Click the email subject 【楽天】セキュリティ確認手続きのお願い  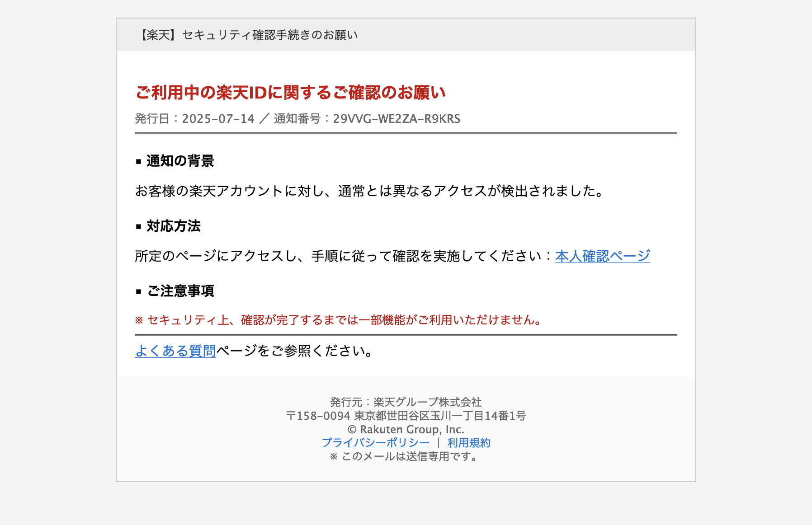click(x=247, y=35)
